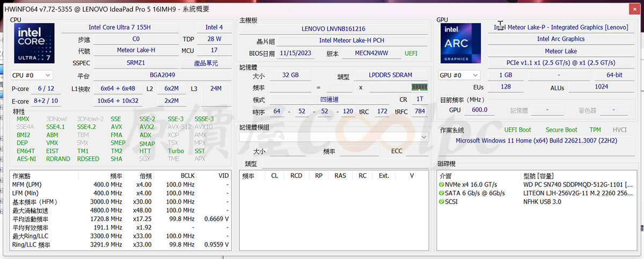The width and height of the screenshot is (644, 259).
Task: Click the BGA2049 platform field
Action: 163,76
